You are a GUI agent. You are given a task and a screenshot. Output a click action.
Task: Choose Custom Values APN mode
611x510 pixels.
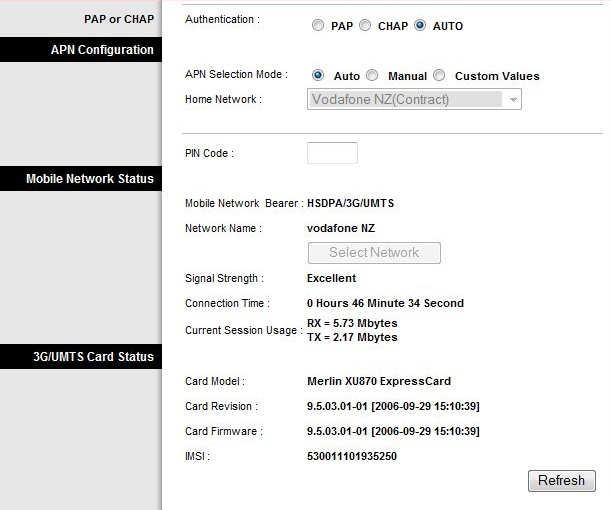[x=439, y=75]
